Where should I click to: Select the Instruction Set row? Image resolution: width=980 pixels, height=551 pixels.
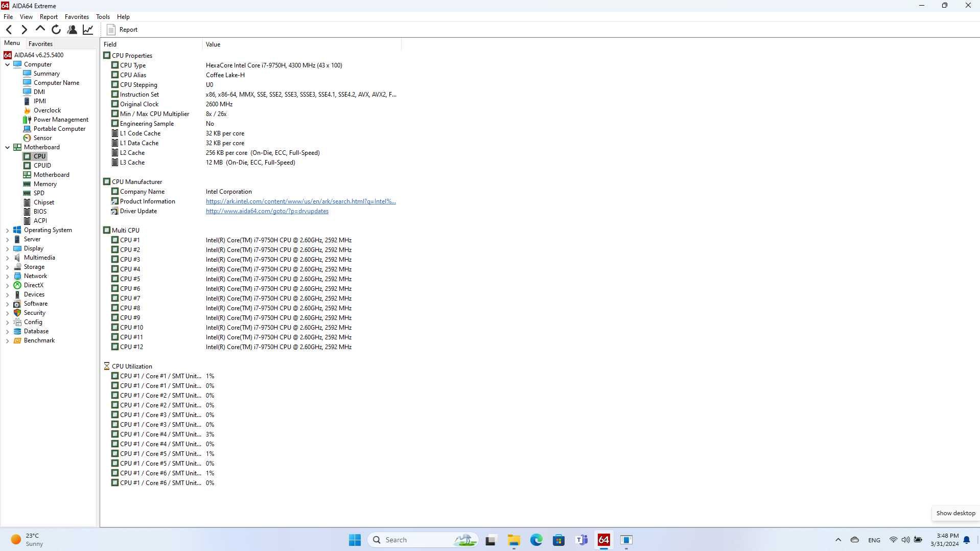click(251, 95)
